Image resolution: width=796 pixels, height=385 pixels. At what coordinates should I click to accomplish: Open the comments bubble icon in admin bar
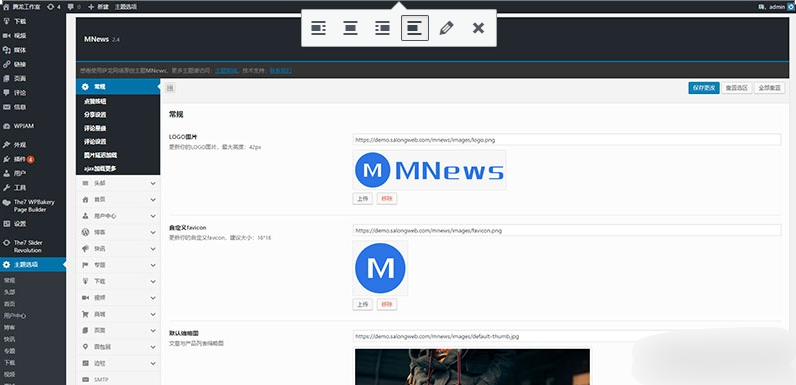click(x=70, y=7)
